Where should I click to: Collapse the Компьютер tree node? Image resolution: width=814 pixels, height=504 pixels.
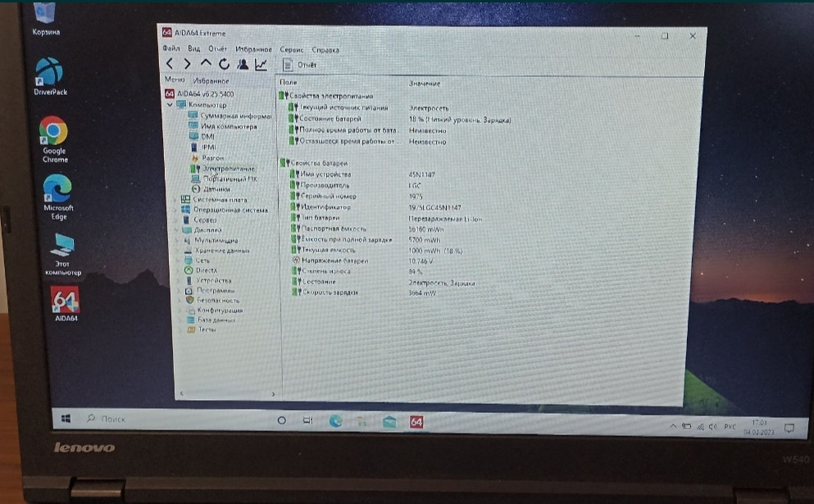[171, 105]
